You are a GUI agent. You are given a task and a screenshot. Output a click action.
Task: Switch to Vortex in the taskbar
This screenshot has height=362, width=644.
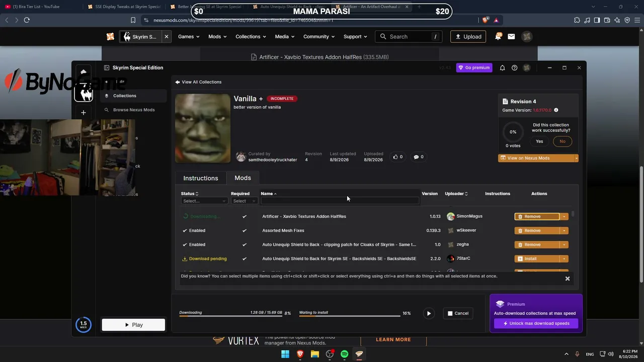pyautogui.click(x=359, y=354)
